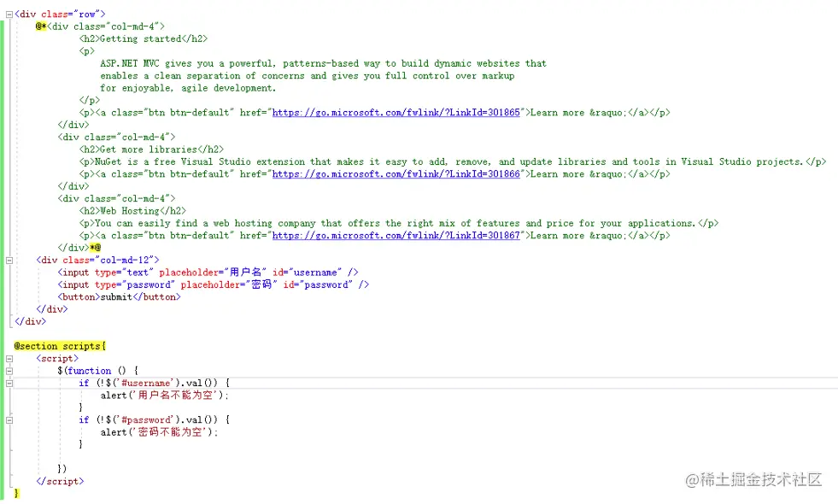Click the alert('用户名不能为空') line
Screen dimensions: 838x504
[165, 396]
